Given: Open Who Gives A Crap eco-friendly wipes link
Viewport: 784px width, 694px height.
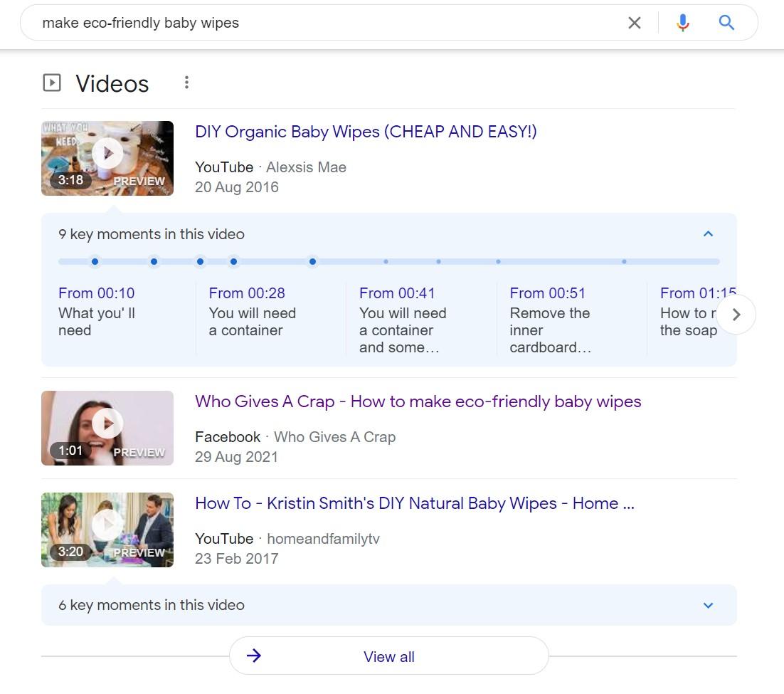Looking at the screenshot, I should 418,401.
